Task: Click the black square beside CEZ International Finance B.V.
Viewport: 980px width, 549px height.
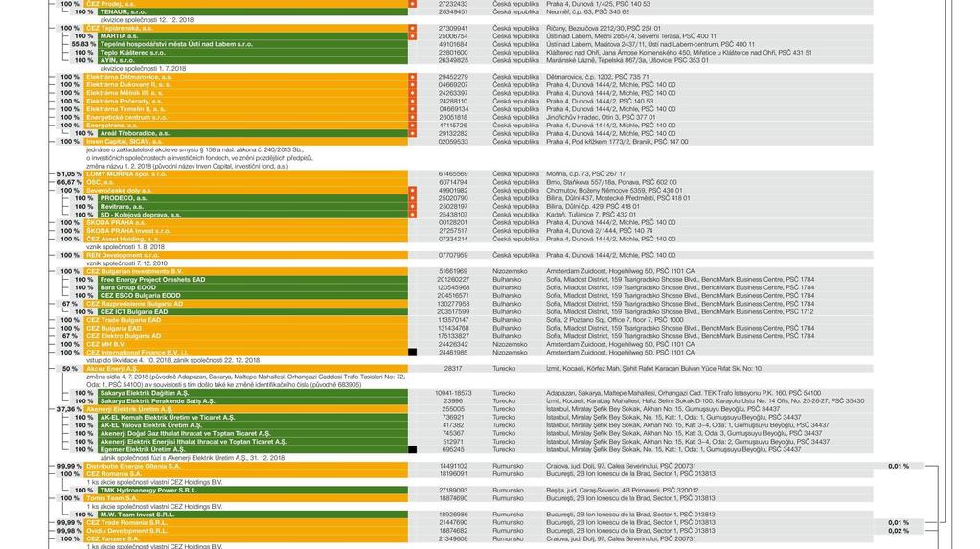Action: pyautogui.click(x=413, y=353)
